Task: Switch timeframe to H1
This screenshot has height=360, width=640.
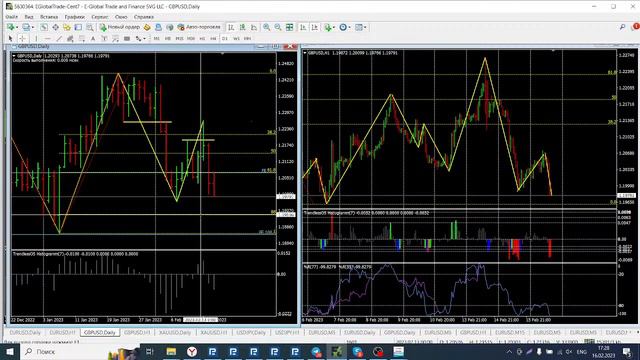Action: (x=202, y=38)
